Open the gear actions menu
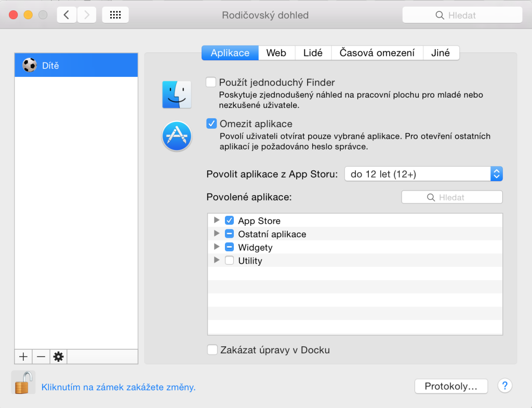The image size is (532, 408). click(58, 357)
